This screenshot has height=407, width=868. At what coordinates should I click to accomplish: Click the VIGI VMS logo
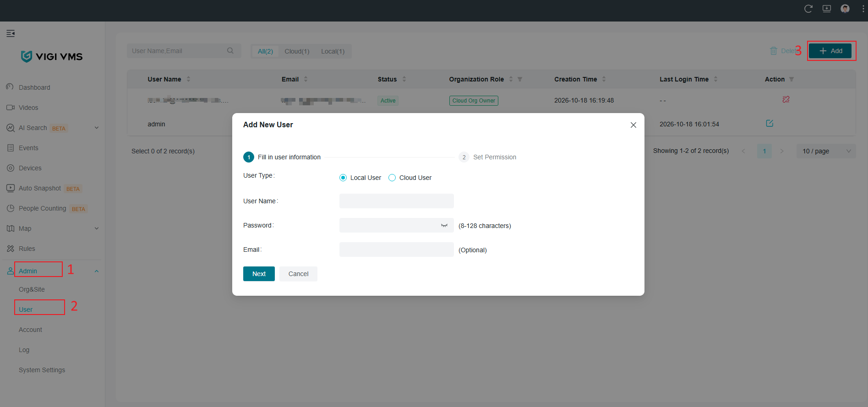coord(52,56)
